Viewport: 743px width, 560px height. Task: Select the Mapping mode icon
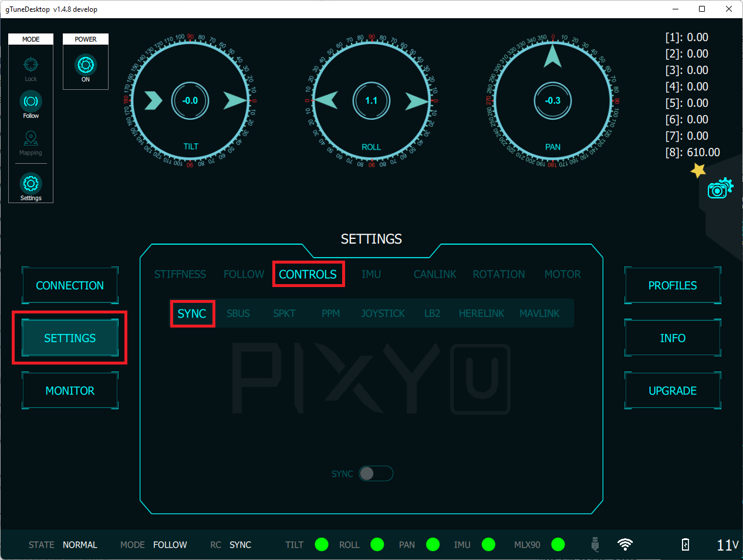[31, 139]
